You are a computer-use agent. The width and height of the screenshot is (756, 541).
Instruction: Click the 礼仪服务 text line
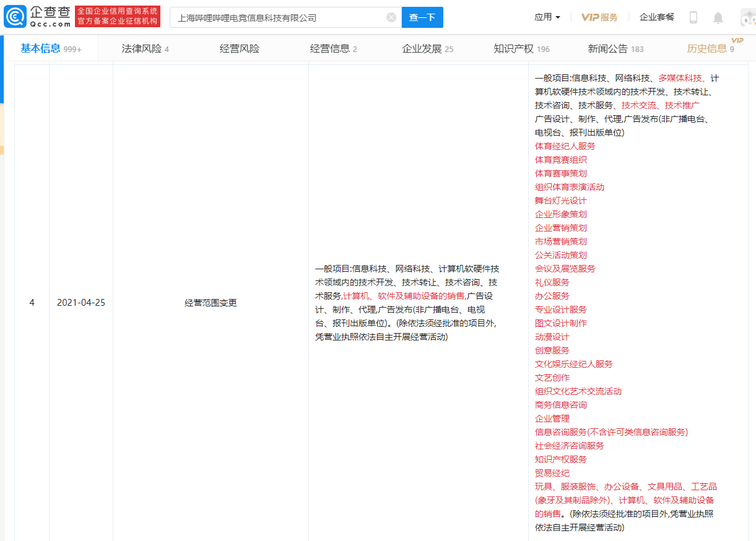552,282
